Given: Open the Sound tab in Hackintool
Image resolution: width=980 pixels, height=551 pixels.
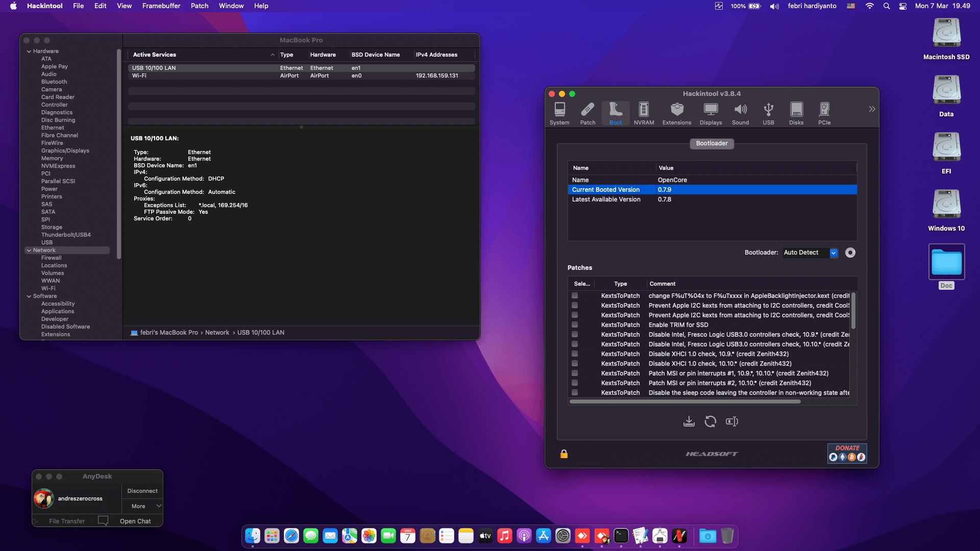Looking at the screenshot, I should pyautogui.click(x=740, y=113).
